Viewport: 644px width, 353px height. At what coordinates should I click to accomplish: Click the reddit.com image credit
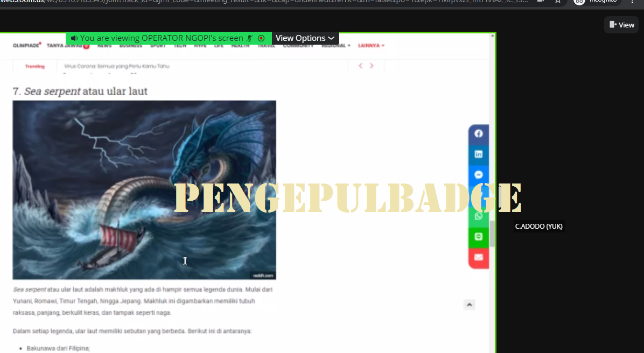click(x=263, y=276)
